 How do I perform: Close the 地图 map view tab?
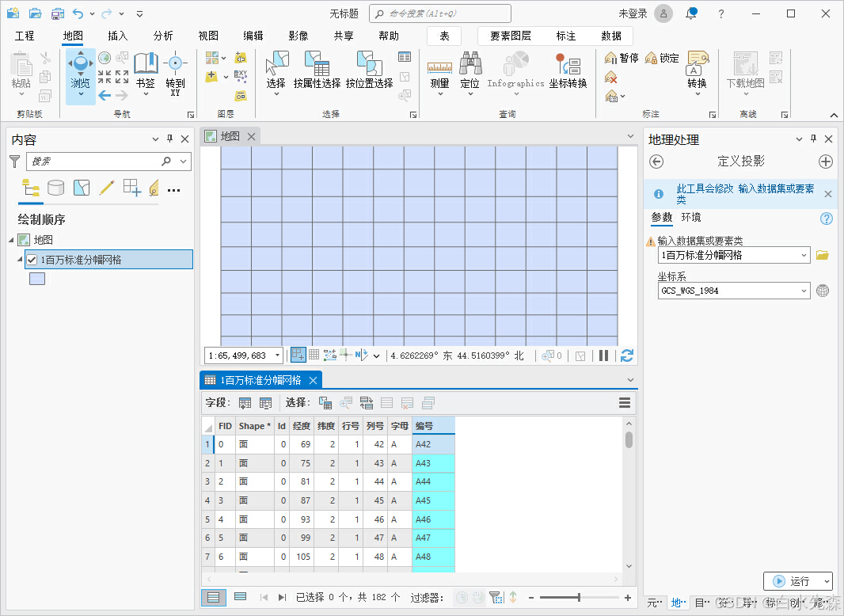pos(251,137)
